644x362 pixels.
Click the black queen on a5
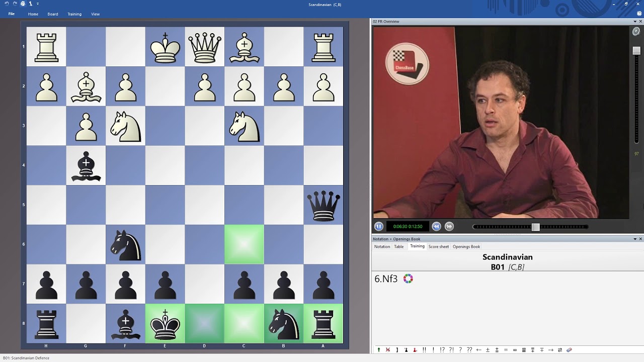click(x=323, y=205)
